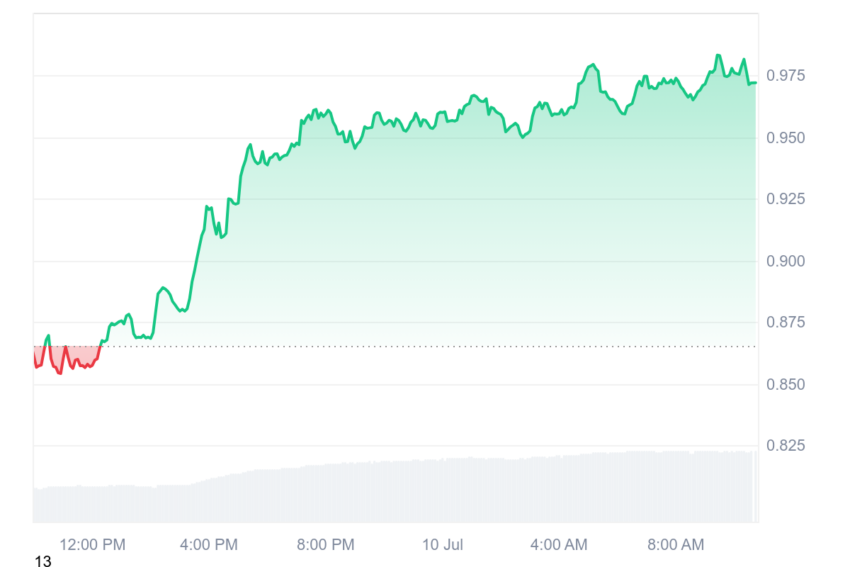Viewport: 850px width, 567px height.
Task: Click the 0.975 price axis label
Action: coord(785,75)
